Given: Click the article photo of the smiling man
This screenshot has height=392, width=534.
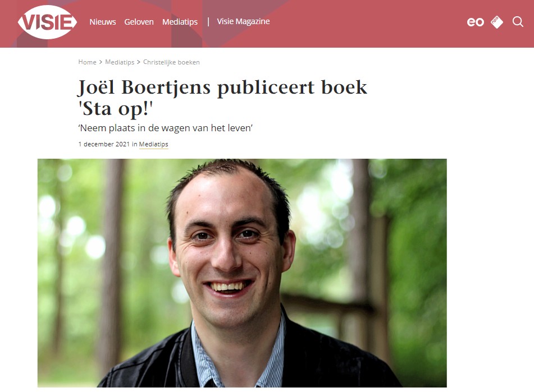Looking at the screenshot, I should pos(242,273).
